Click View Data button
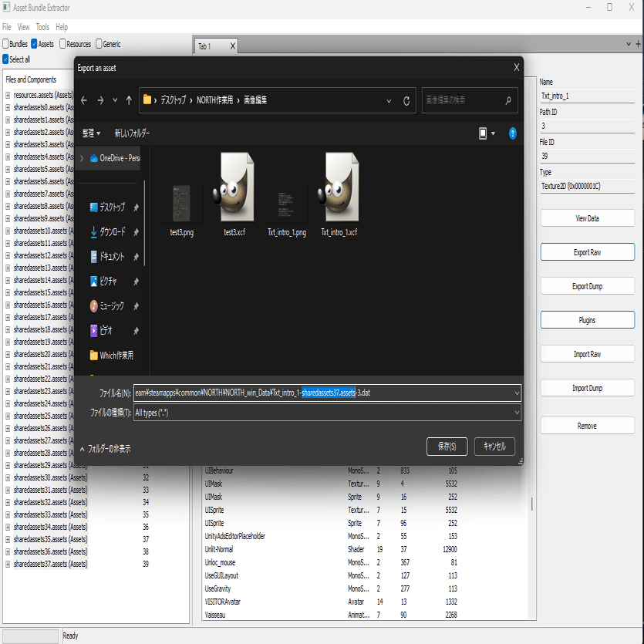 (588, 218)
